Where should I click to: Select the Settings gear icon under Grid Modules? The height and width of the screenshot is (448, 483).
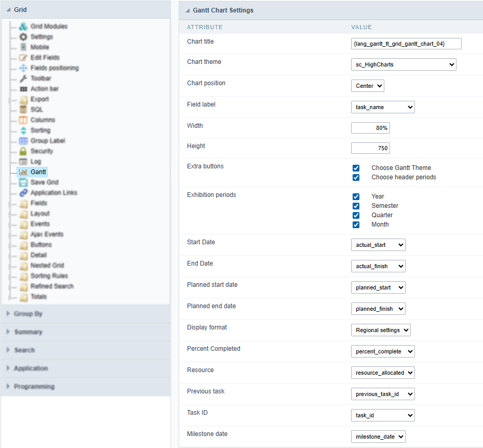pos(23,36)
